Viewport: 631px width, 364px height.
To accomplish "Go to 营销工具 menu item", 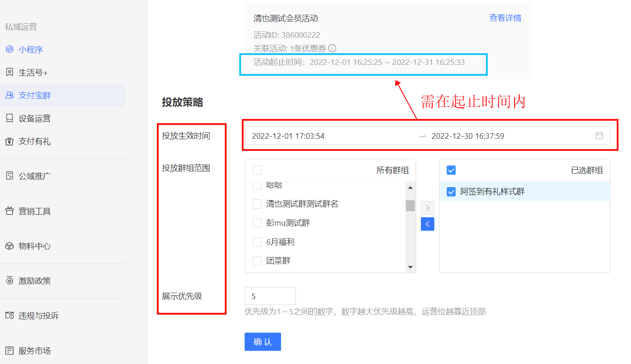I will 34,211.
